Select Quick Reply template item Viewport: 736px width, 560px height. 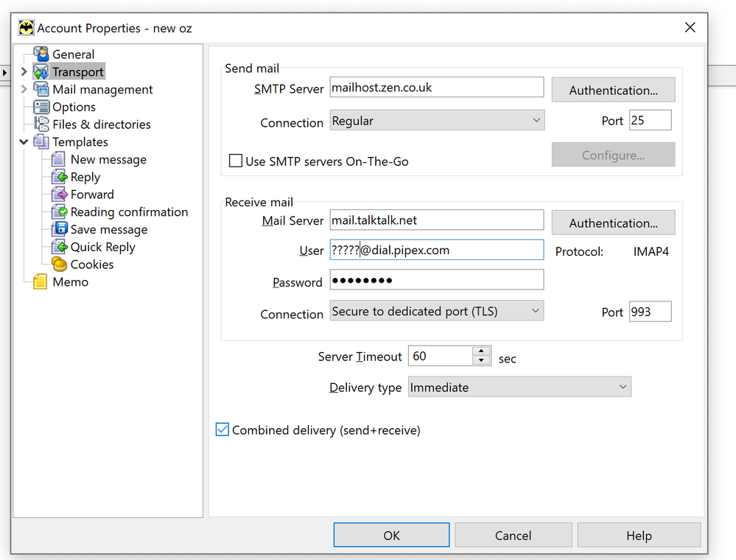click(x=102, y=248)
